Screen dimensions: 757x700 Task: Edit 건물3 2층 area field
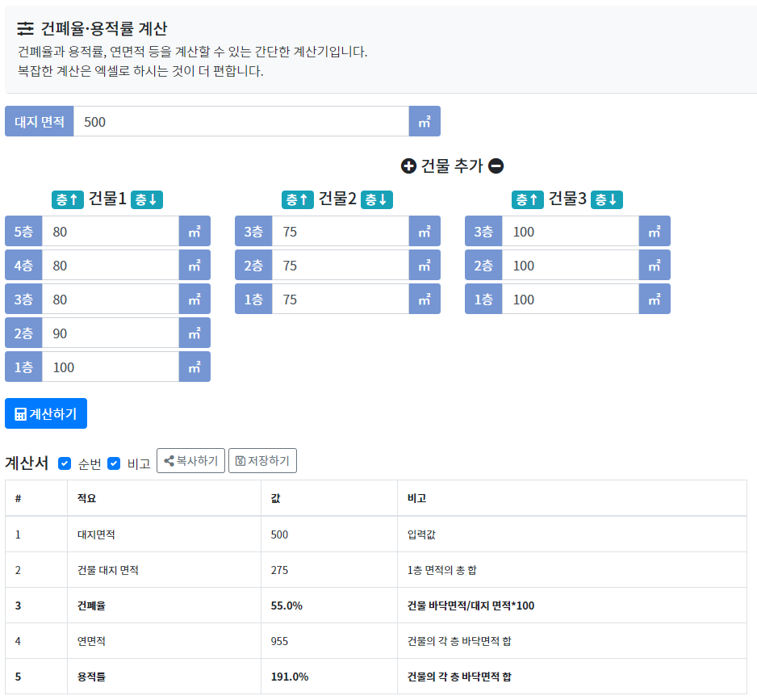pos(571,265)
